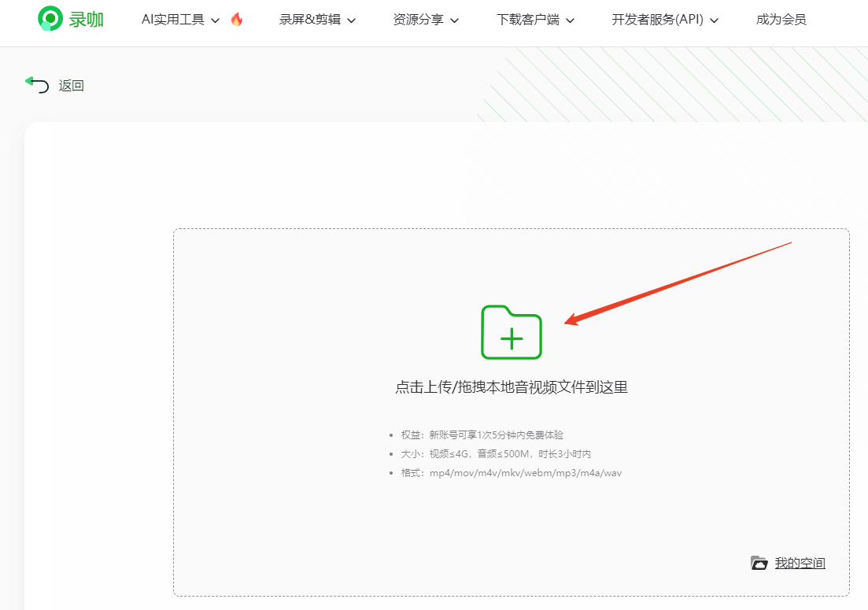868x610 pixels.
Task: Click the 权益 free trial note
Action: (x=482, y=435)
